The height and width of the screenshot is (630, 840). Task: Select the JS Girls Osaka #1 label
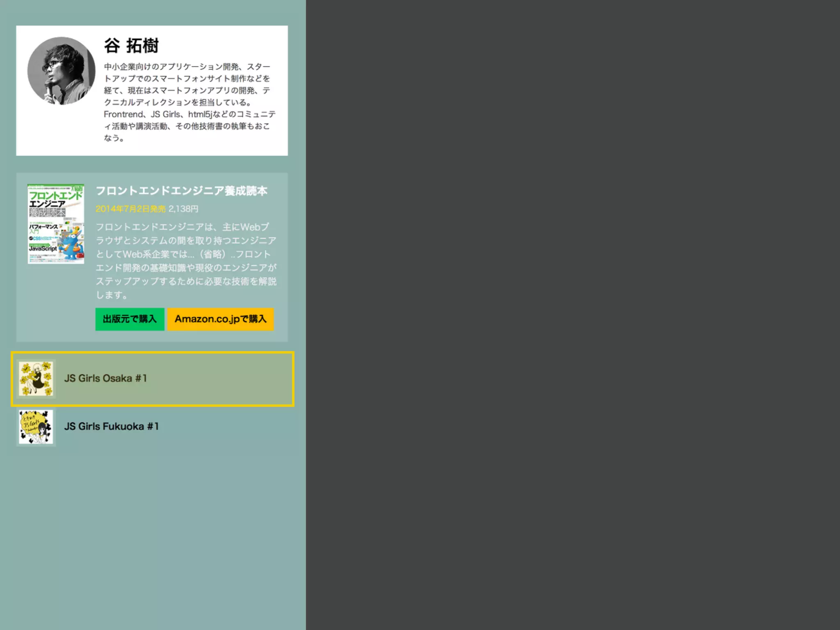(105, 378)
